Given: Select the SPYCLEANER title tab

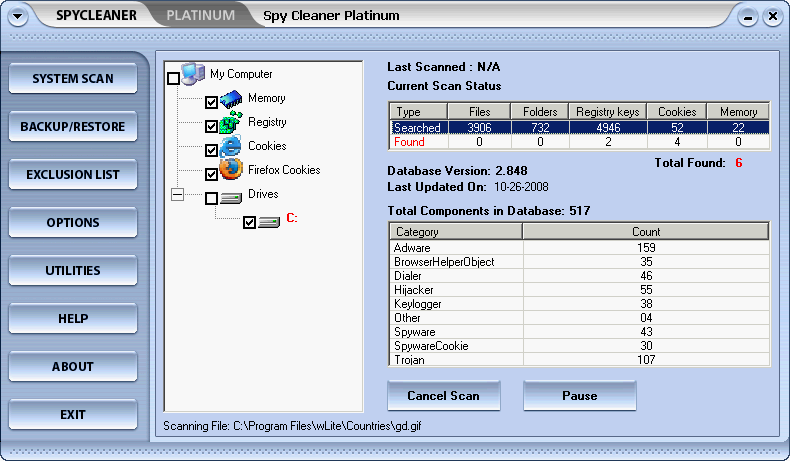Looking at the screenshot, I should click(96, 16).
